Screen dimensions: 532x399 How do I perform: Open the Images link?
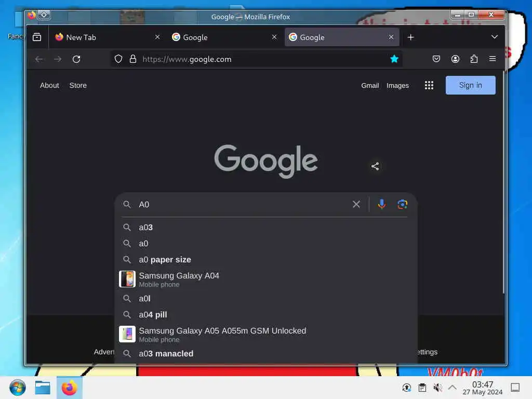tap(397, 86)
